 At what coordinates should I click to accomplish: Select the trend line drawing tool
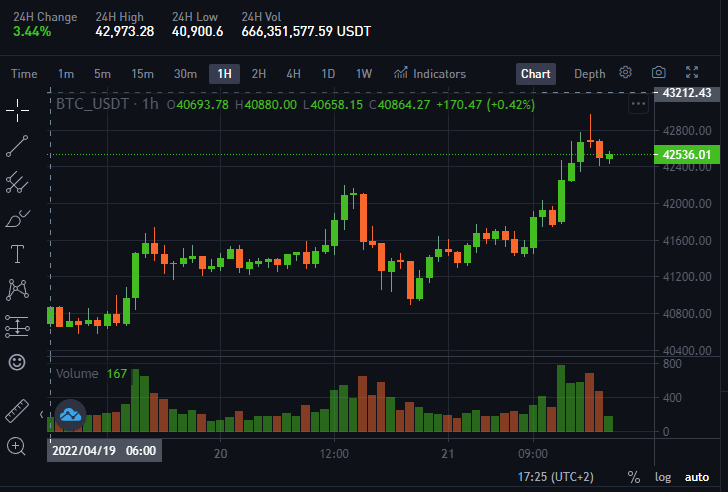[x=17, y=146]
